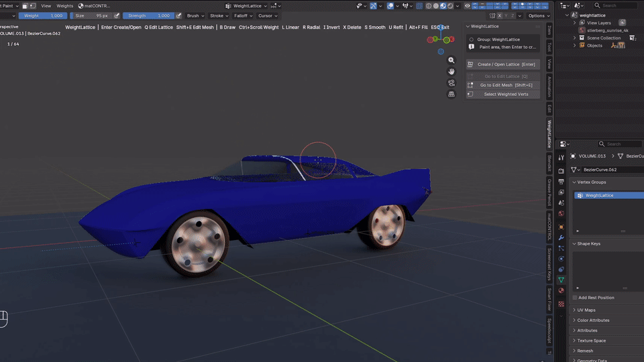Open the Texture properties checker icon
Viewport: 644px width, 362px height.
coord(561,304)
